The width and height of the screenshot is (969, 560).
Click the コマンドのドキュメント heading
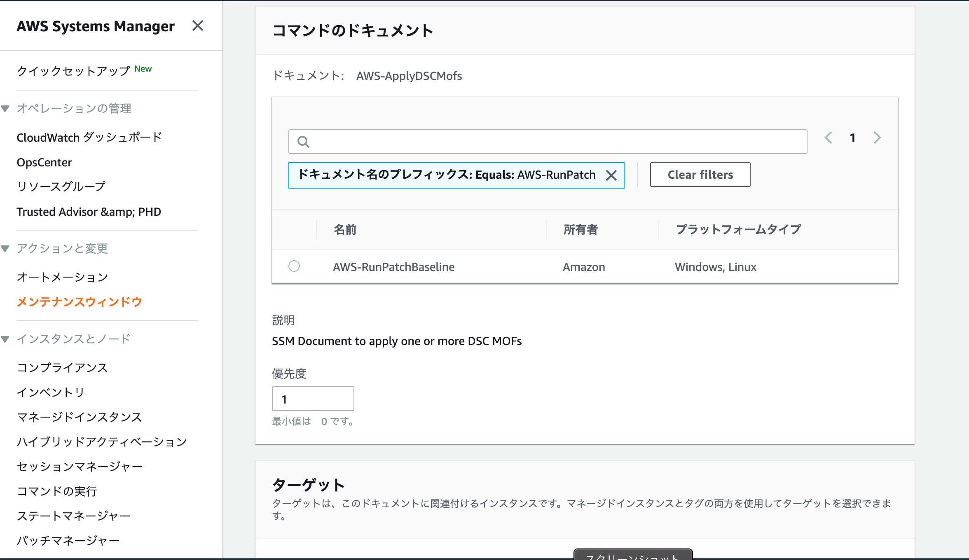(353, 30)
